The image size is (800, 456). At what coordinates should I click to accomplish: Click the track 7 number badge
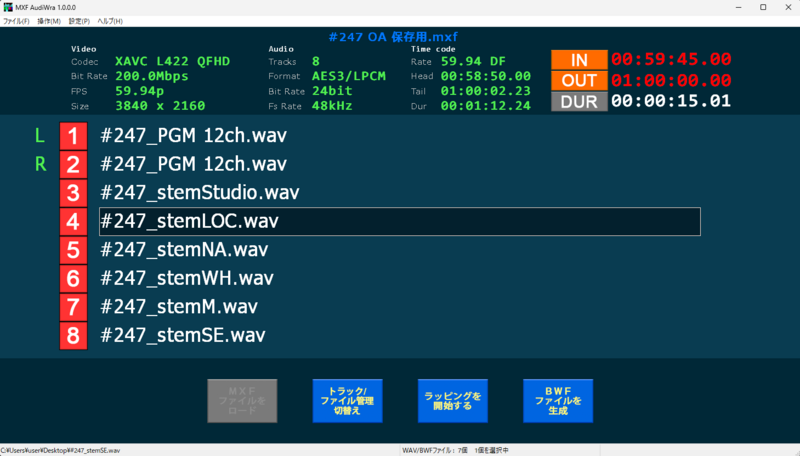coord(73,307)
